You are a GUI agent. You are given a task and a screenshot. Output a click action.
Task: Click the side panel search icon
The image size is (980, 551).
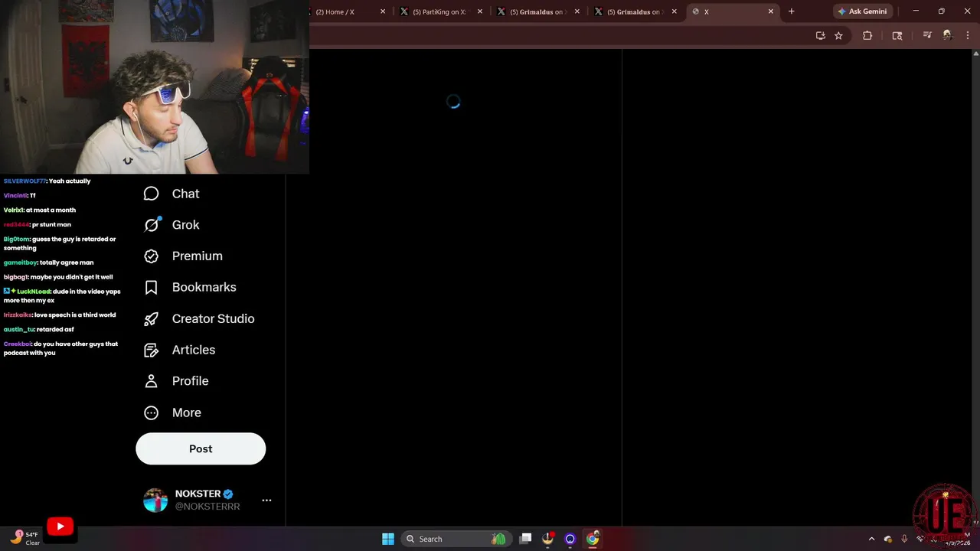tap(897, 35)
